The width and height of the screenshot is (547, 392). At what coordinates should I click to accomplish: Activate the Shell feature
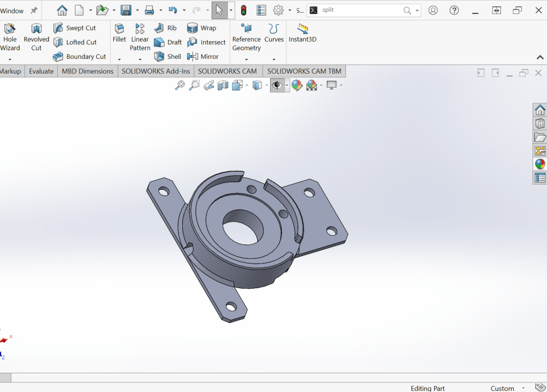click(167, 56)
